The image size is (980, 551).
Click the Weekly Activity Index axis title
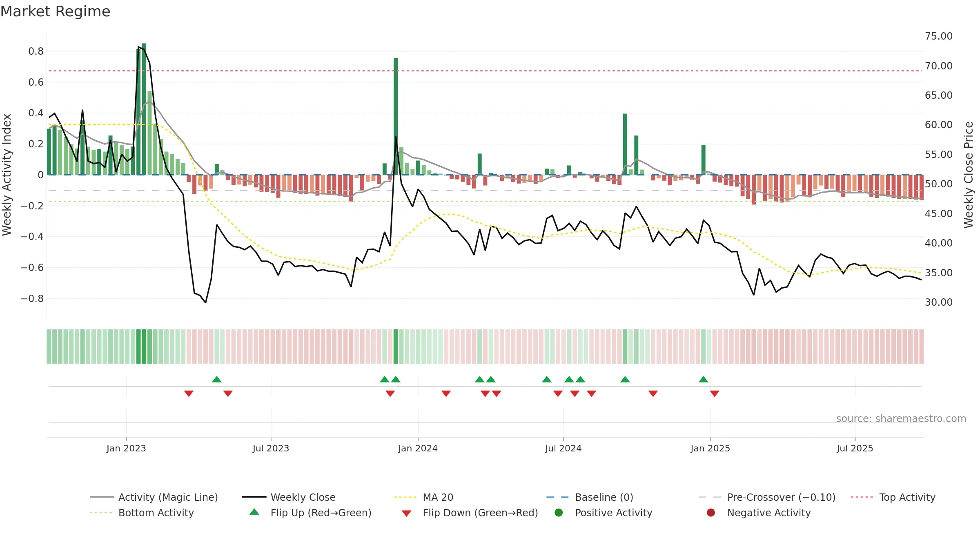point(7,175)
